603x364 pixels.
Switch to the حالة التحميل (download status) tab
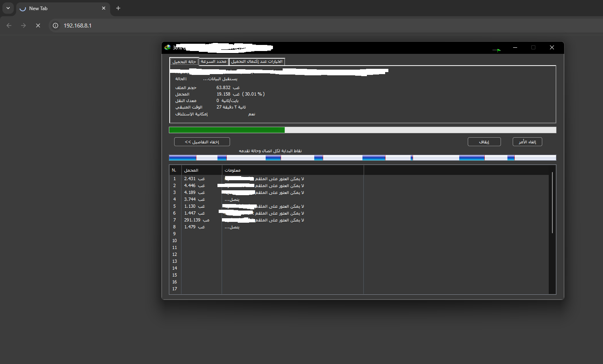click(184, 62)
